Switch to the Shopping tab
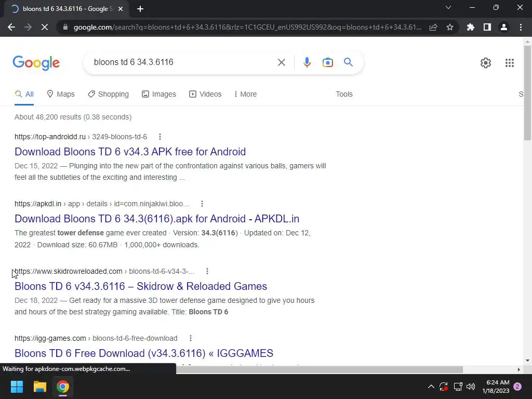Image resolution: width=532 pixels, height=399 pixels. coord(108,95)
